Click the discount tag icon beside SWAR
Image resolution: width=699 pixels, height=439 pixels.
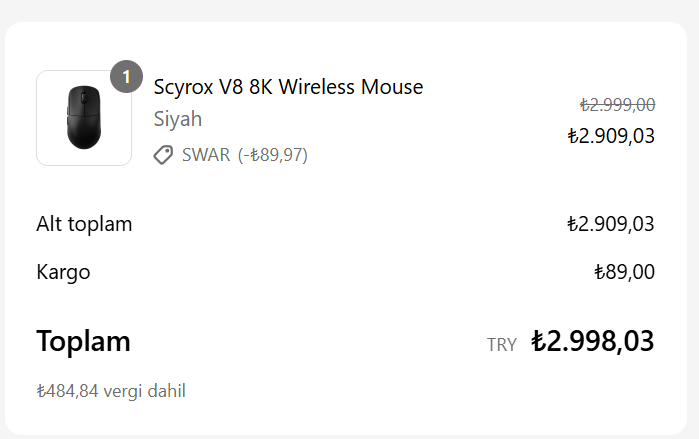point(163,155)
